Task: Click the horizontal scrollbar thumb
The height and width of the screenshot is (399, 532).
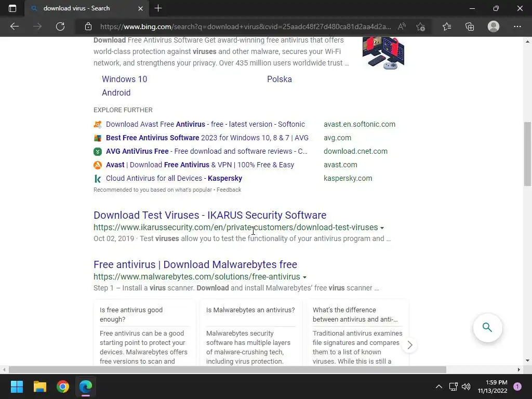Action: [x=227, y=369]
